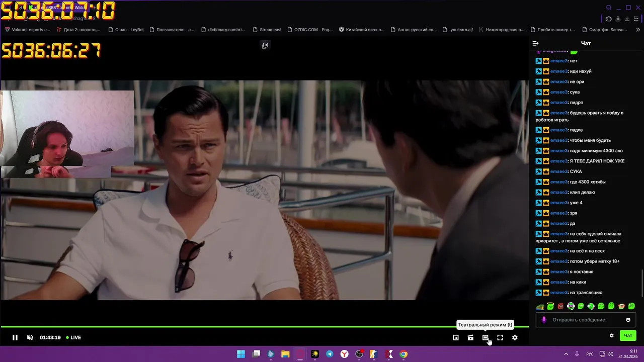The image size is (644, 362).
Task: Open the Китайский язык bookmark
Action: tap(361, 30)
